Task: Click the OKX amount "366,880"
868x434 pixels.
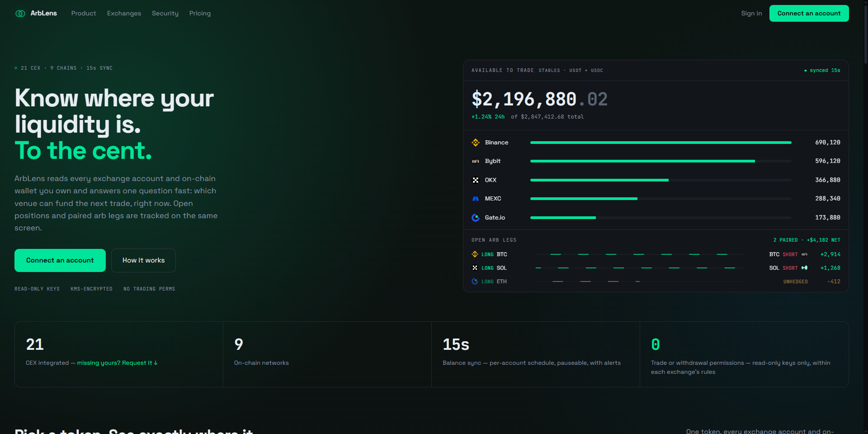Action: pos(827,180)
